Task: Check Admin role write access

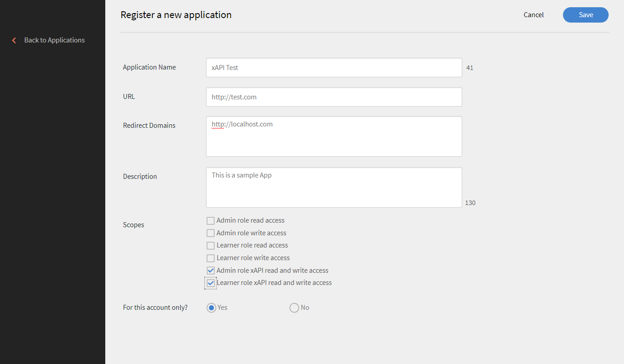Action: tap(211, 233)
